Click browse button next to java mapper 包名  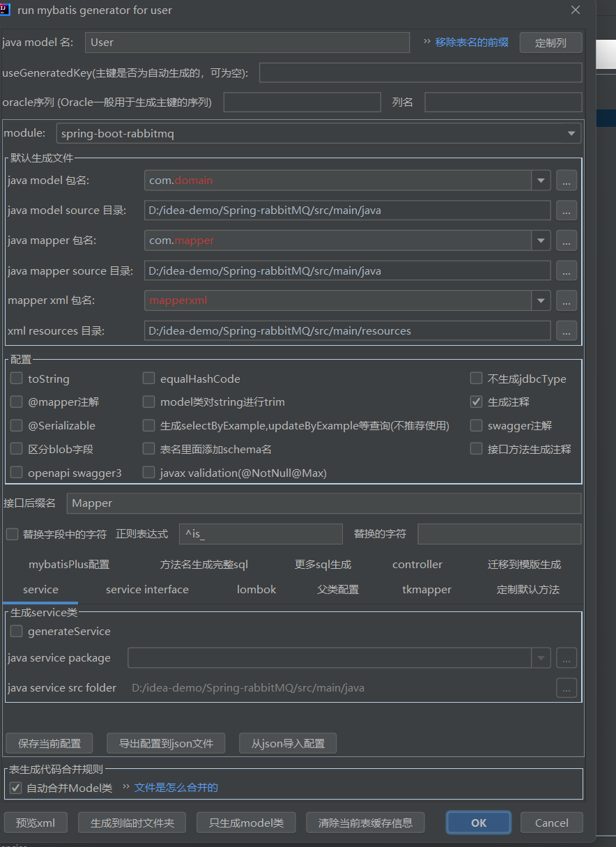[566, 241]
